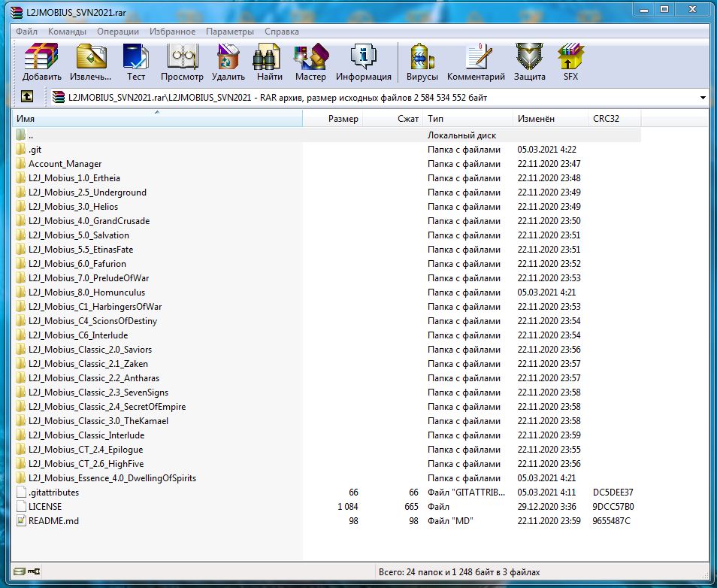Viewport: 717px width, 588px height.
Task: Click CRC32 value DC5DEE37
Action: 613,493
